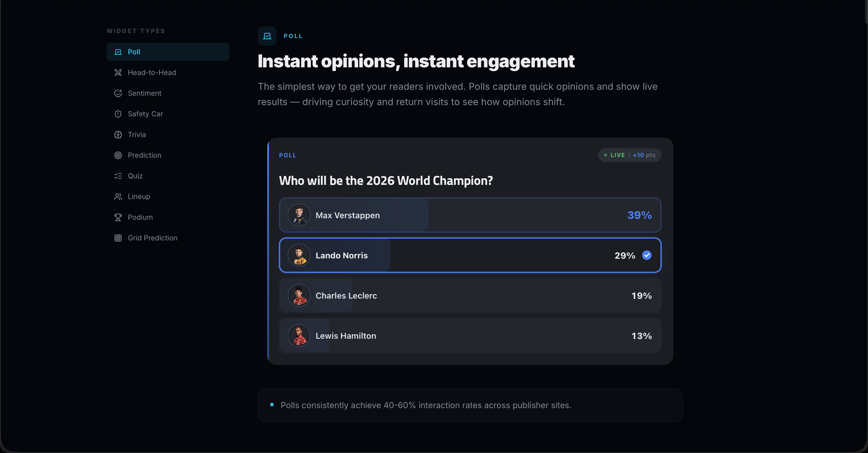Click Max Verstappen's driver avatar
The width and height of the screenshot is (868, 453).
pyautogui.click(x=298, y=215)
